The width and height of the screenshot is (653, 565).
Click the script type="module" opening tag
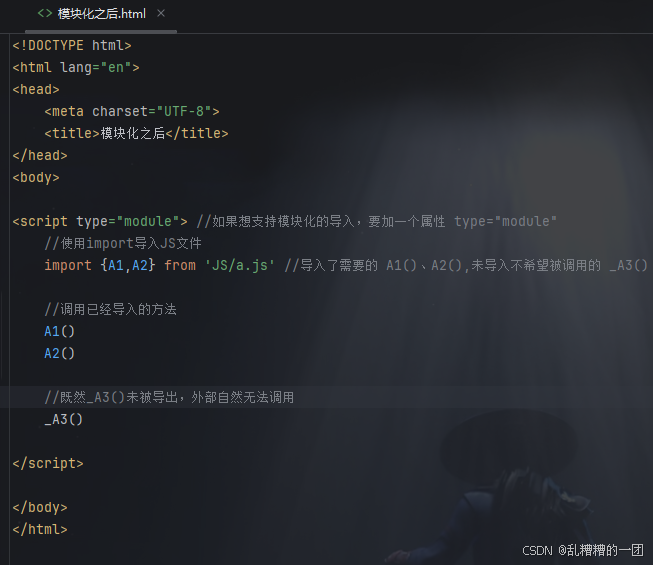click(x=100, y=221)
